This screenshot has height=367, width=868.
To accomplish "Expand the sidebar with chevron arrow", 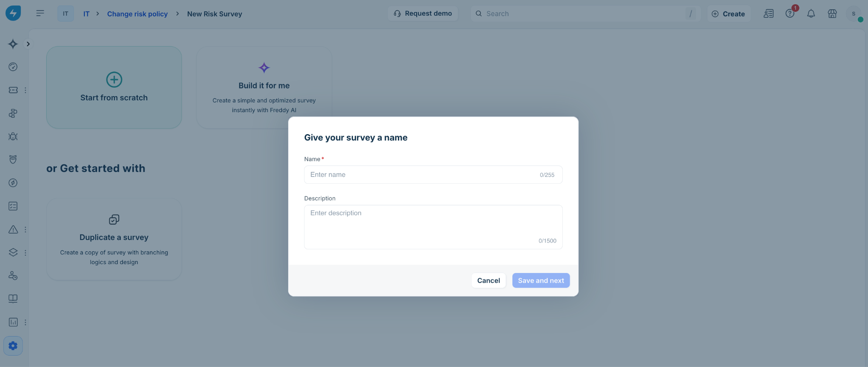I will (28, 44).
